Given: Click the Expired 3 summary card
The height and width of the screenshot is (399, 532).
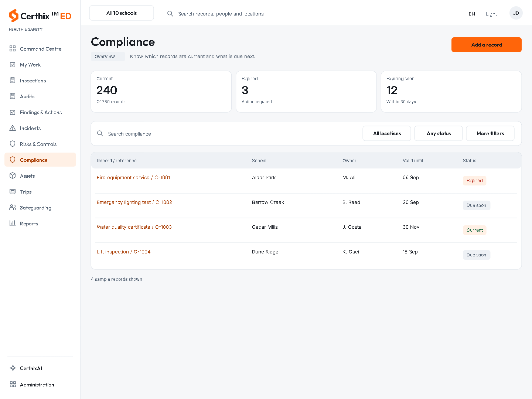Looking at the screenshot, I should coord(306,92).
